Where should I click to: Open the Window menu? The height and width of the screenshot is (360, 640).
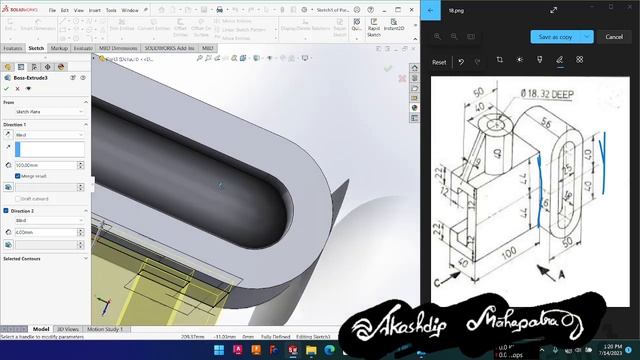coord(130,10)
